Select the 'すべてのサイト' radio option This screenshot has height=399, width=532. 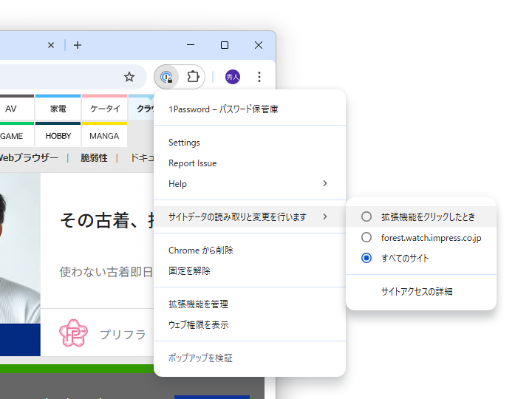[421, 258]
